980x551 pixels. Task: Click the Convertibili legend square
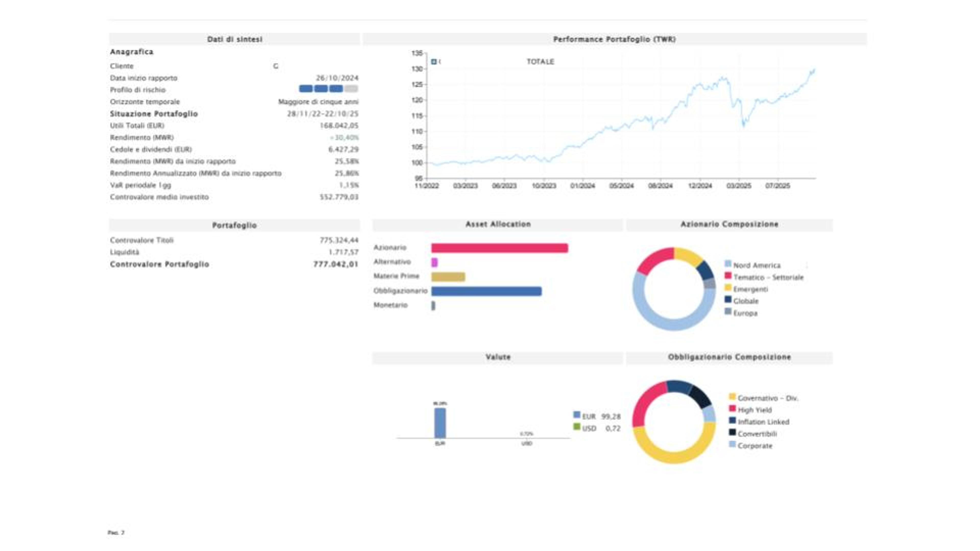coord(732,432)
